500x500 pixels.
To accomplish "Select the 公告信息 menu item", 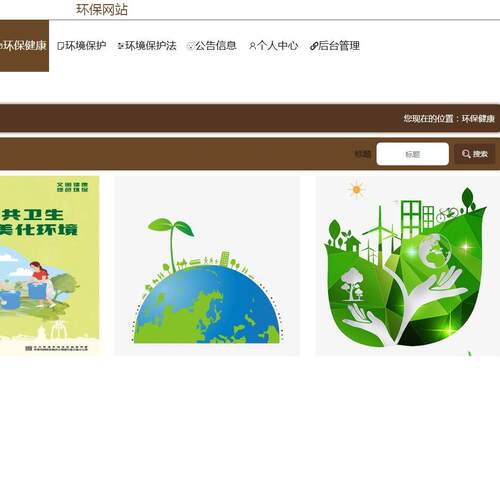I will pyautogui.click(x=212, y=46).
